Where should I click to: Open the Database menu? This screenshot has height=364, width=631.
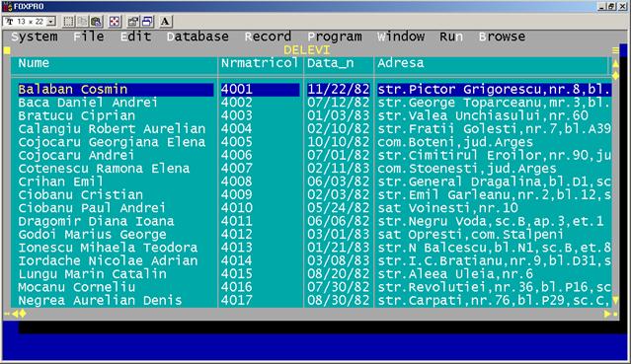(x=197, y=36)
